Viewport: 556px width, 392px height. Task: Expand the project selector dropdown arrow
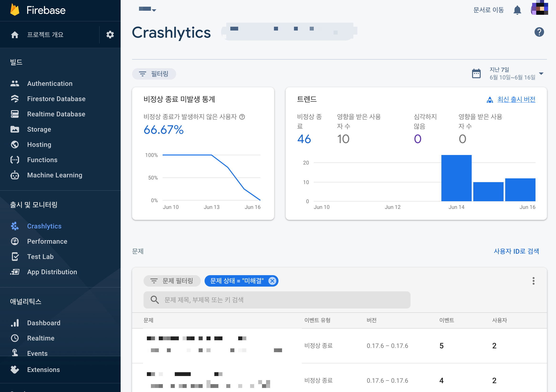coord(154,10)
